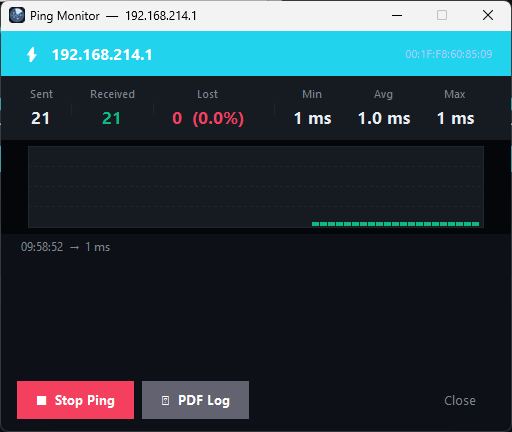Click the Avg label
Screen dimensions: 512x432
pyautogui.click(x=383, y=95)
